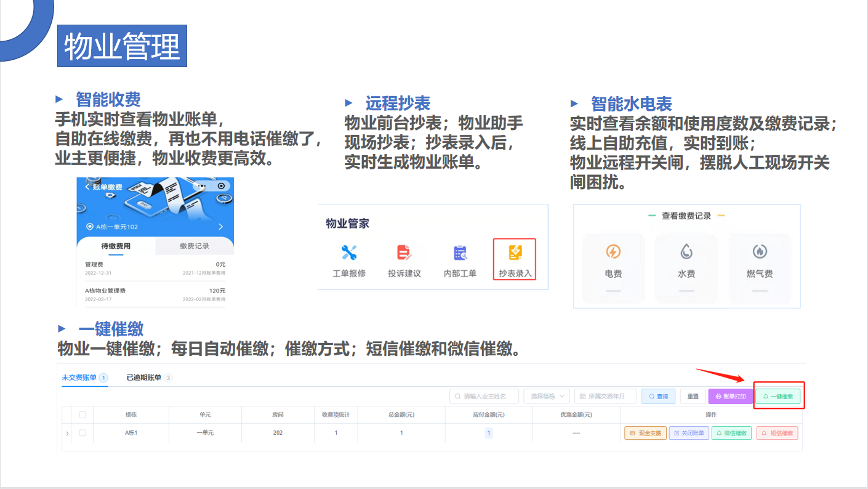Screen dimensions: 868x489
Task: Open the 内部工单 icon
Action: (x=460, y=253)
